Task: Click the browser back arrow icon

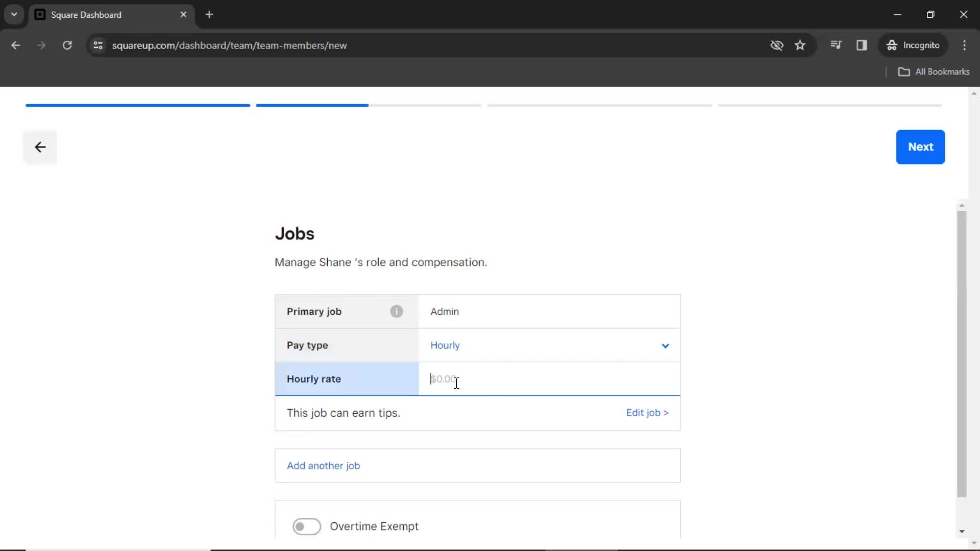Action: [x=16, y=45]
